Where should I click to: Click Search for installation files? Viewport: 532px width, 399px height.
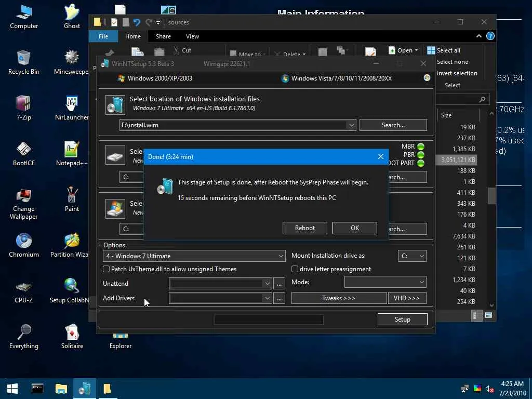pyautogui.click(x=393, y=125)
